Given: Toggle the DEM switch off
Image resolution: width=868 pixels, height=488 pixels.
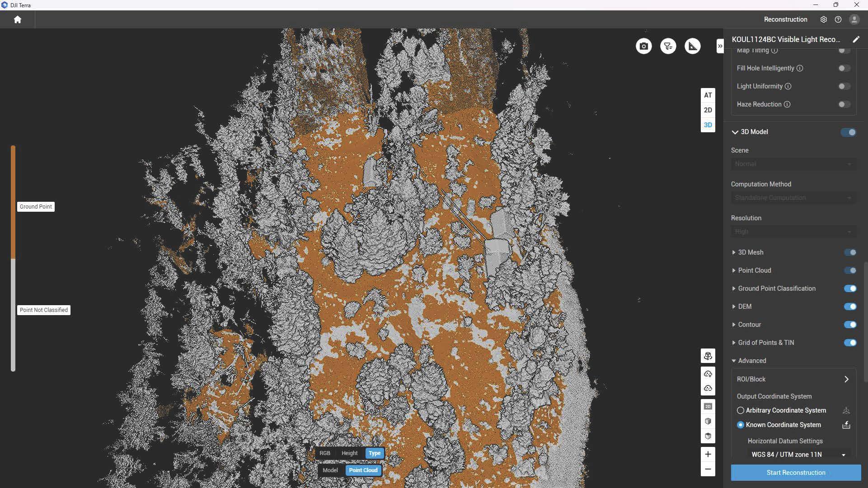Looking at the screenshot, I should (849, 307).
